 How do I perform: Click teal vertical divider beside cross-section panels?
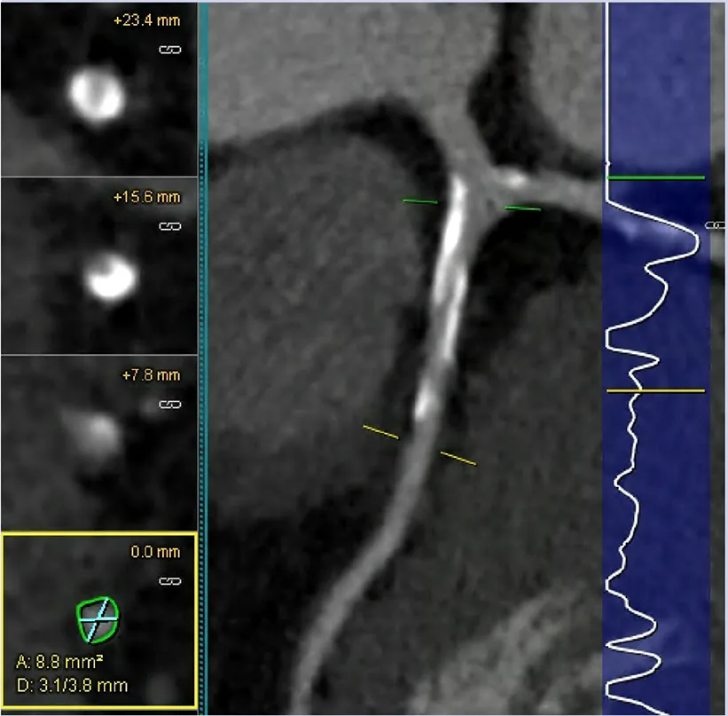[x=203, y=355]
